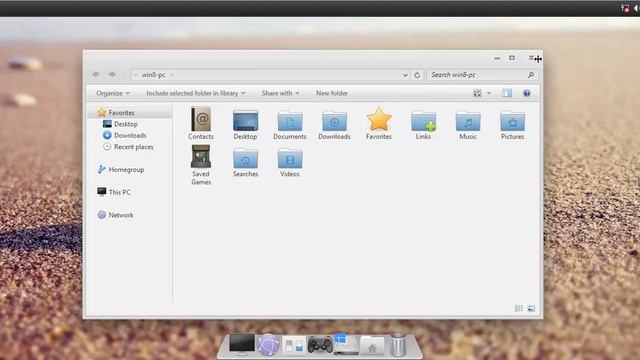Expand the address bar history dropdown
Screen dimensions: 640x360
click(x=405, y=75)
